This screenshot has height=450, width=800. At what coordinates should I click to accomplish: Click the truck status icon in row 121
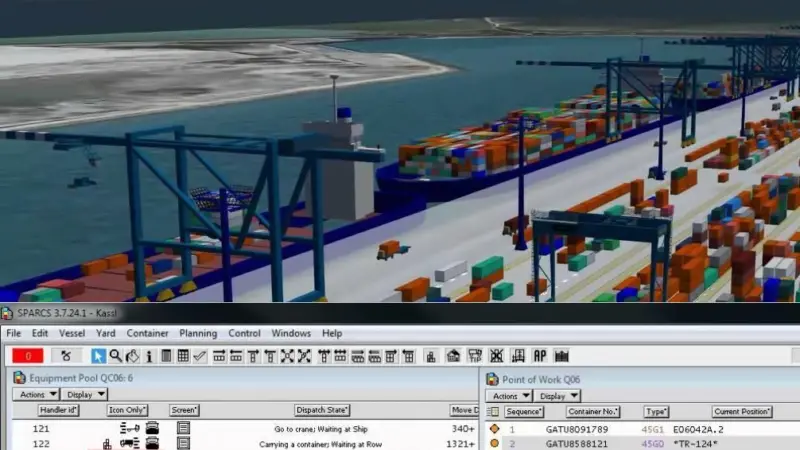tap(130, 428)
